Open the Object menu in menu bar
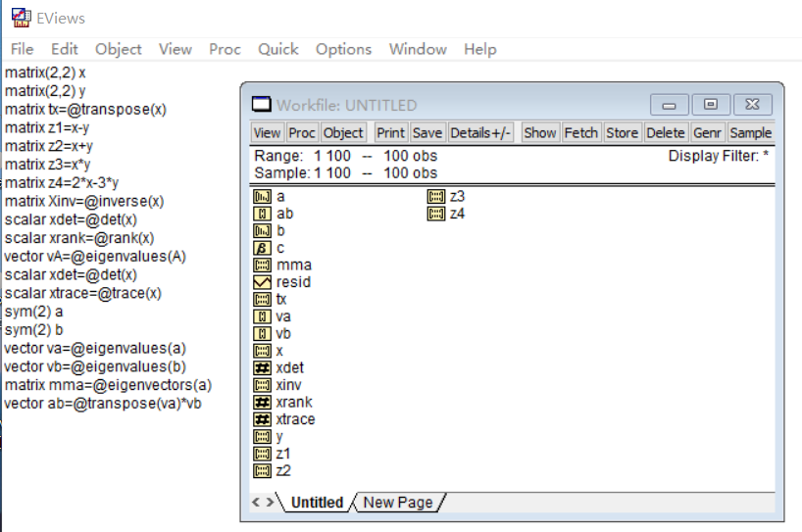The image size is (802, 532). click(119, 49)
